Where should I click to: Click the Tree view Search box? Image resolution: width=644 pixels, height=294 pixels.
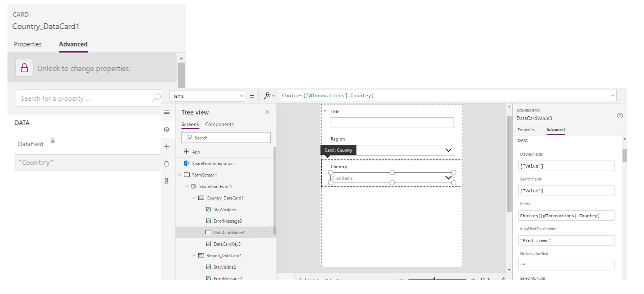tap(226, 138)
